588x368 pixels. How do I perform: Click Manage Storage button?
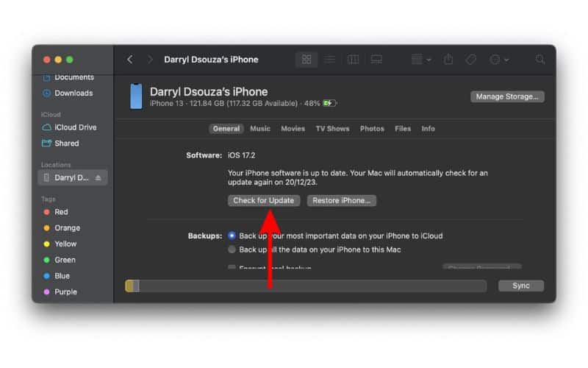click(x=507, y=96)
